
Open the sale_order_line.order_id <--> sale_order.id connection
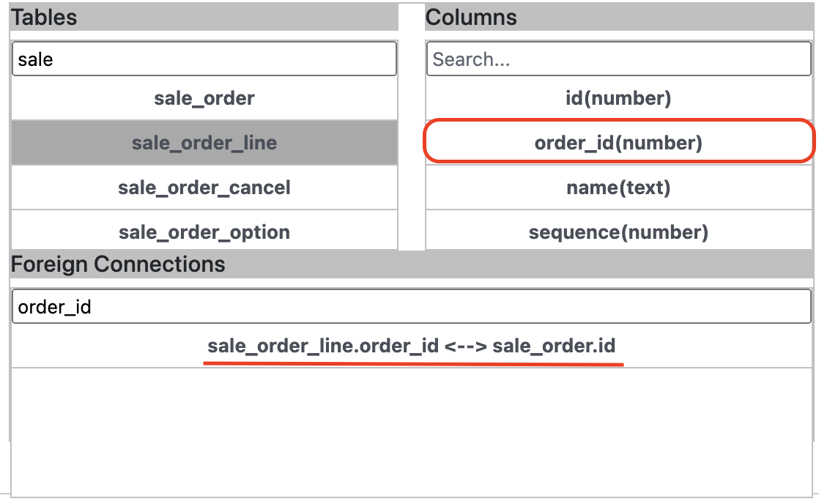412,346
